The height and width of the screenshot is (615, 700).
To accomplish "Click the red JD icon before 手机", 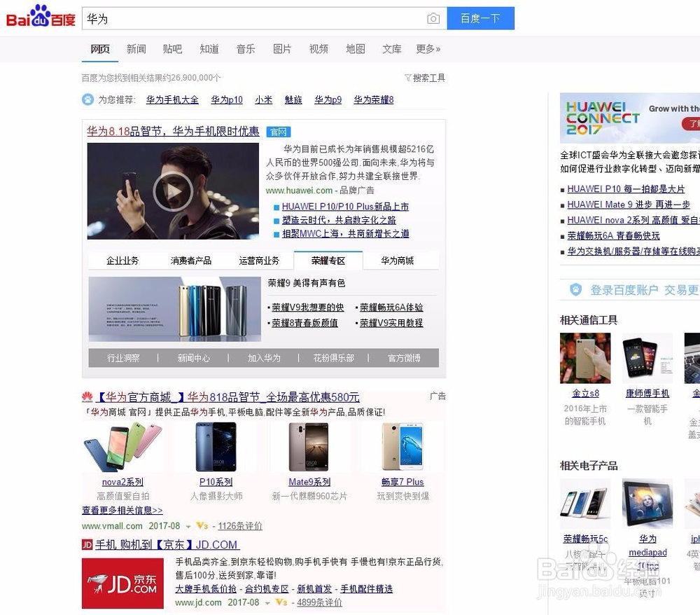I will (x=87, y=544).
